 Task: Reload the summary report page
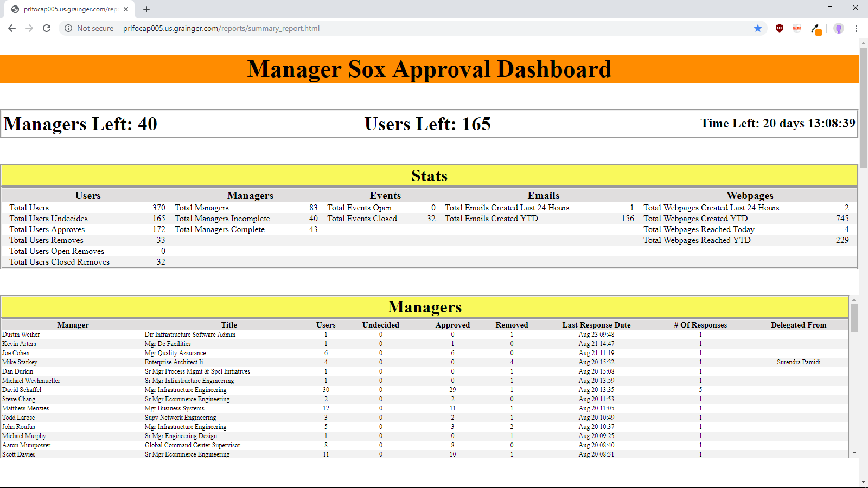click(47, 28)
